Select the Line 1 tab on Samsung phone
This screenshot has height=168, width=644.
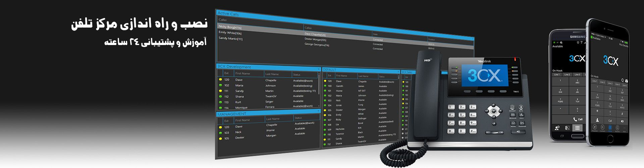tap(557, 75)
